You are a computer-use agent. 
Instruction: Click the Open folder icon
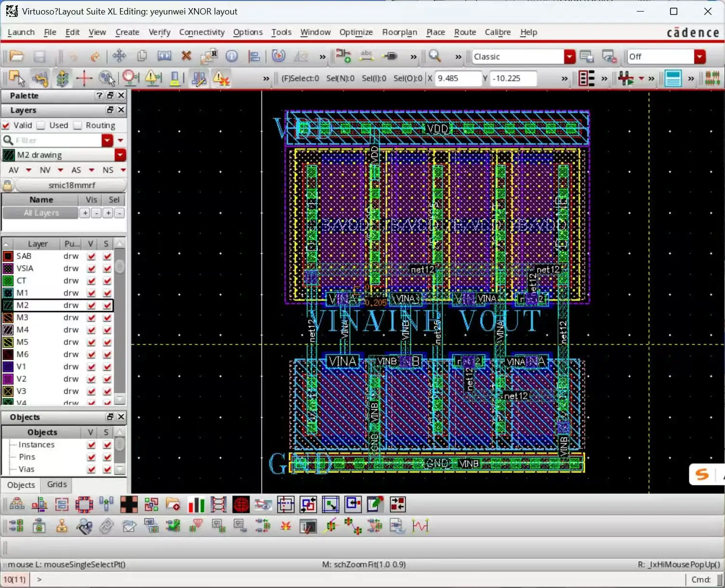pos(16,56)
